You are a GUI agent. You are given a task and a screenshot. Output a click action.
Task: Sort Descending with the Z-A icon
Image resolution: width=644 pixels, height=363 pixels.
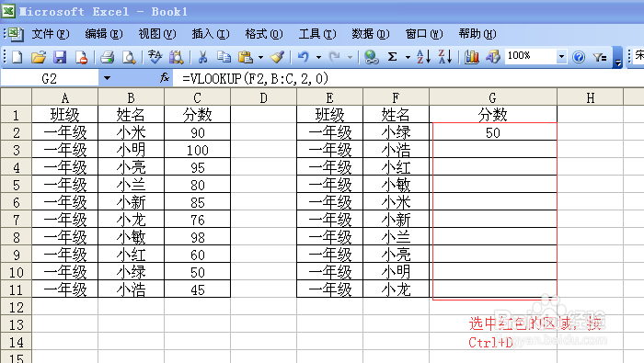tap(444, 57)
